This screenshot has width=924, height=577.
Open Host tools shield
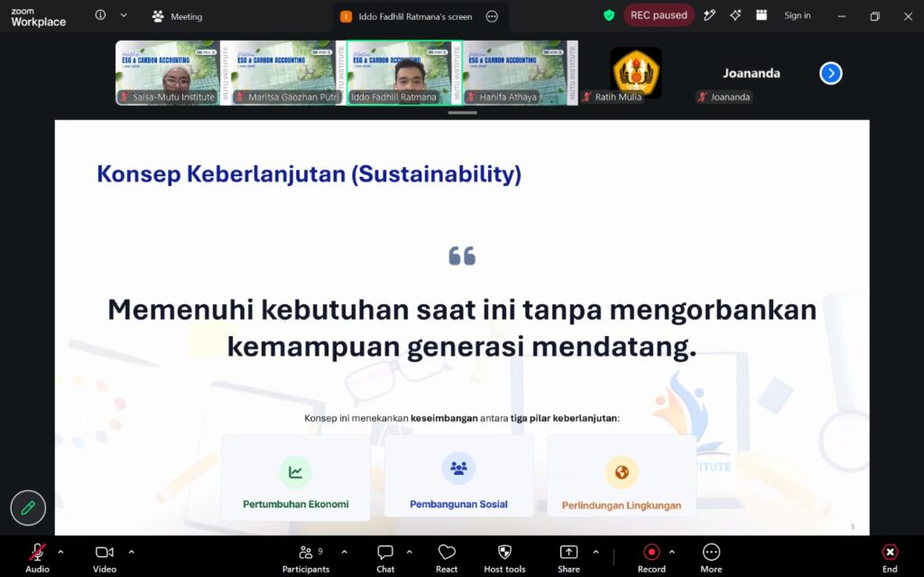(504, 557)
